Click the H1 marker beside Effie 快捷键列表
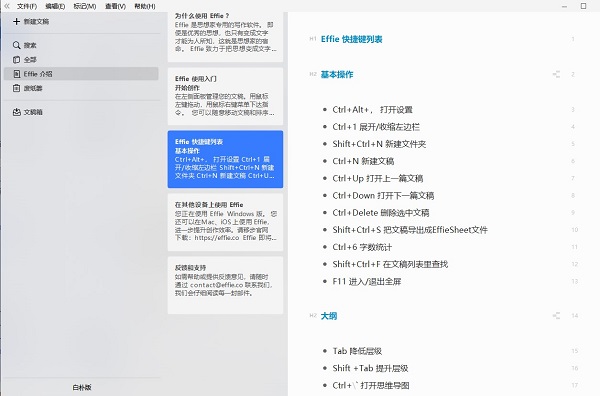 click(313, 39)
